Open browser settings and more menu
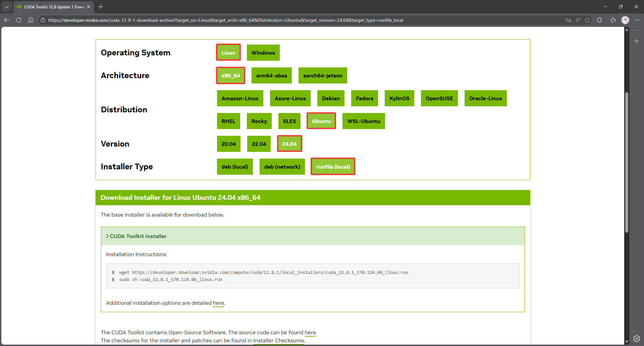 coord(637,20)
